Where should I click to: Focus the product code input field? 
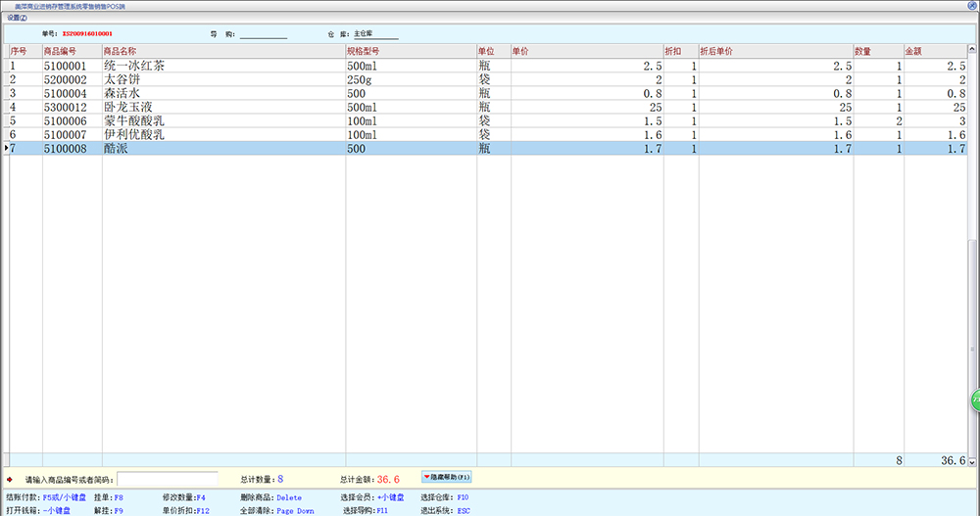pyautogui.click(x=167, y=480)
